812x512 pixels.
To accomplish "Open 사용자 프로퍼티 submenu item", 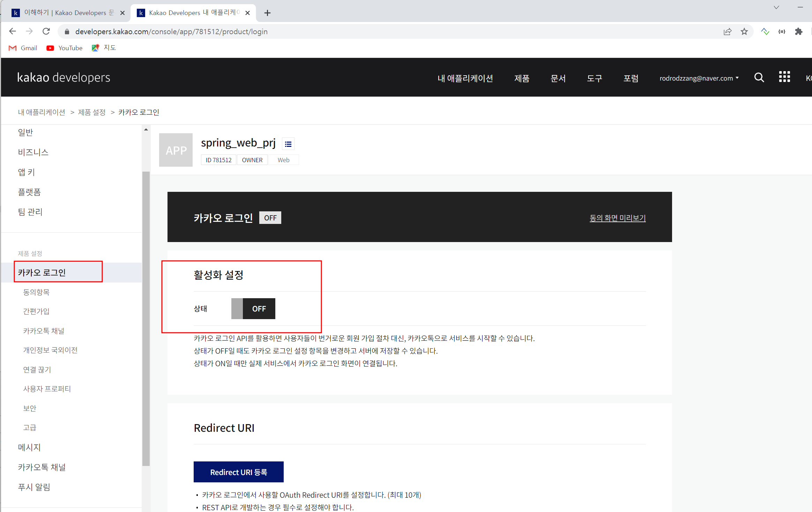I will click(x=47, y=389).
